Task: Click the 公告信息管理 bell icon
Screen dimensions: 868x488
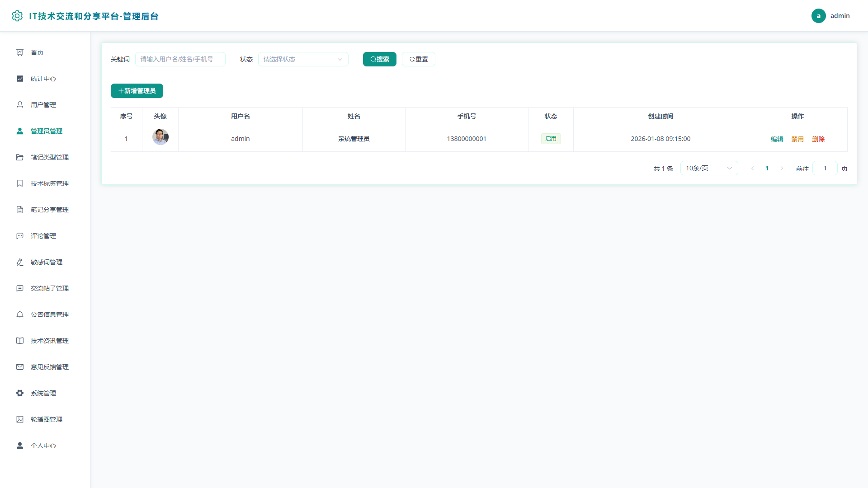Action: [x=20, y=314]
